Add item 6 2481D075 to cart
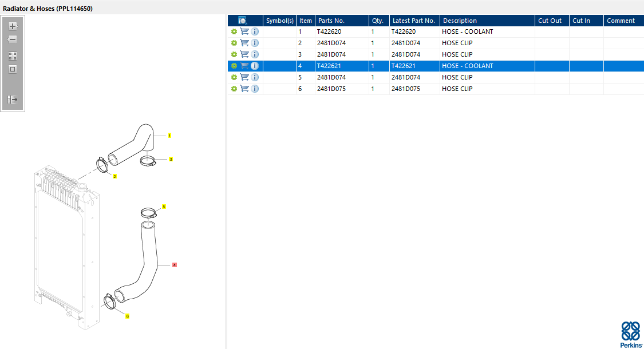Image resolution: width=644 pixels, height=349 pixels. tap(244, 89)
